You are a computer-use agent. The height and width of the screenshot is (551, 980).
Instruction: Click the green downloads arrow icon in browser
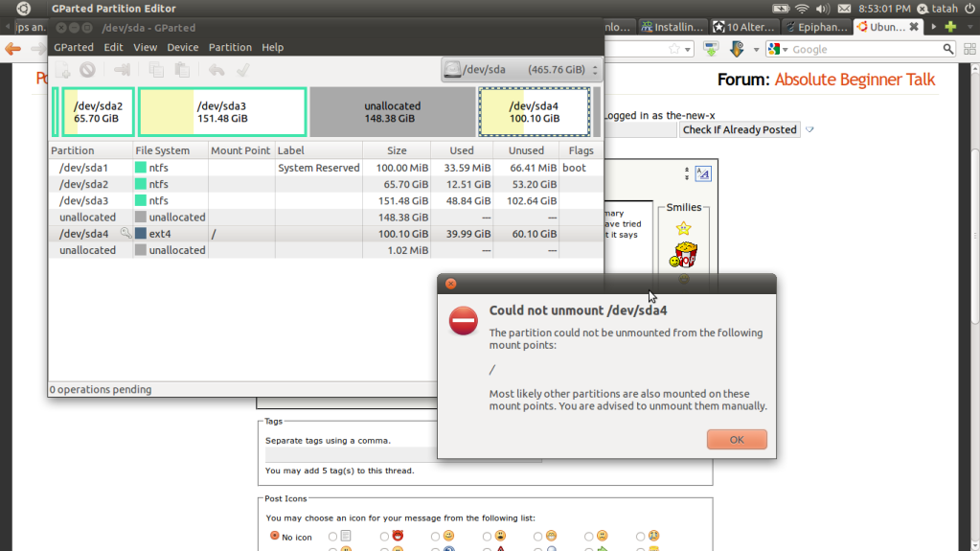[x=711, y=49]
